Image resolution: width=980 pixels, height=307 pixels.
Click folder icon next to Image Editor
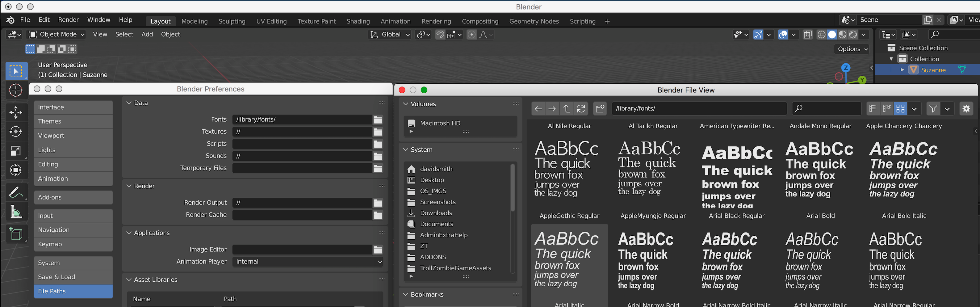[x=378, y=250]
